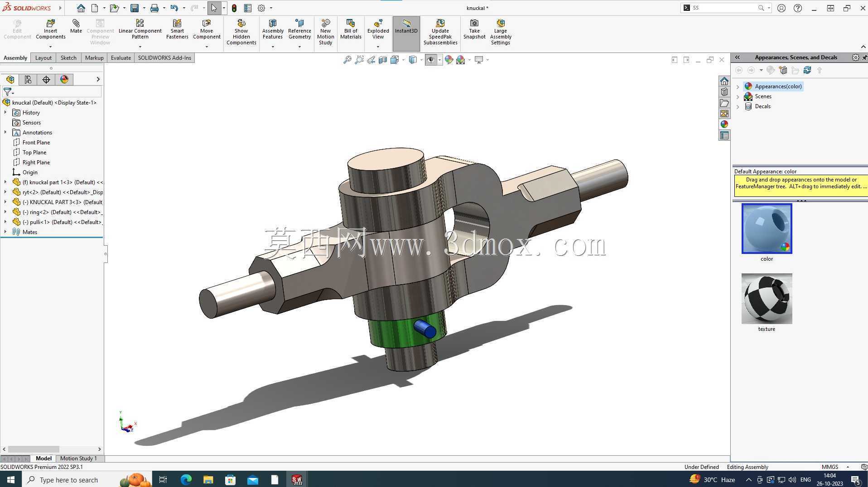The width and height of the screenshot is (868, 487).
Task: Open the Evaluate tab
Action: click(121, 58)
